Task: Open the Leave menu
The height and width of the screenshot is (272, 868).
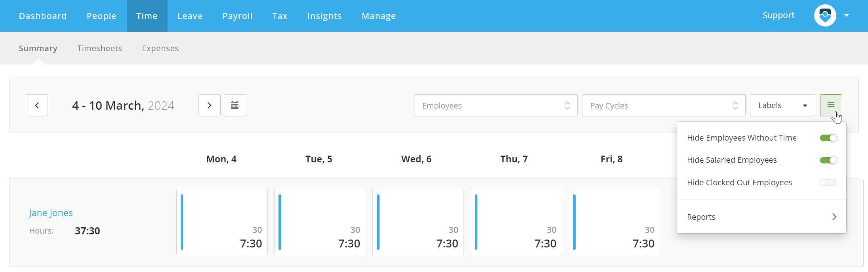Action: pos(190,16)
